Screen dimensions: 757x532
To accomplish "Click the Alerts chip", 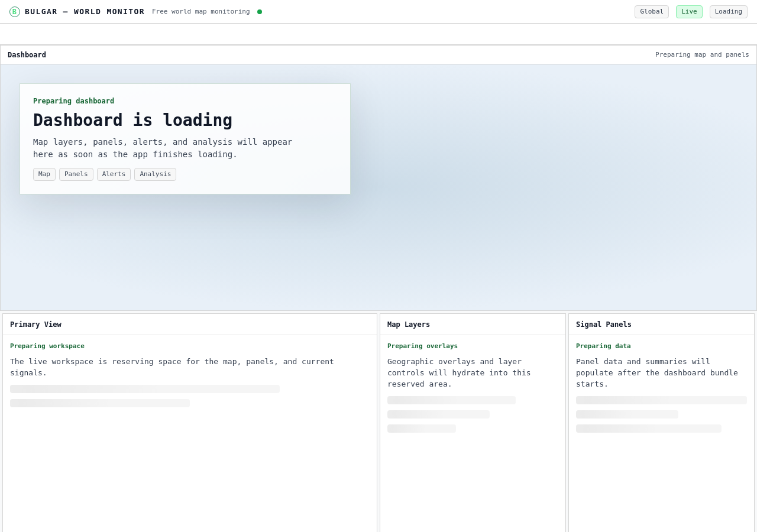I will click(114, 174).
